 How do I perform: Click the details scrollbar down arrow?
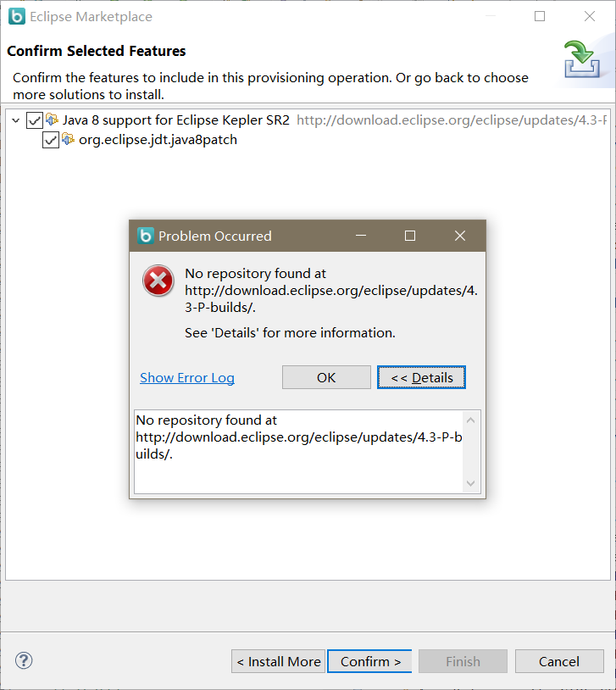[470, 484]
